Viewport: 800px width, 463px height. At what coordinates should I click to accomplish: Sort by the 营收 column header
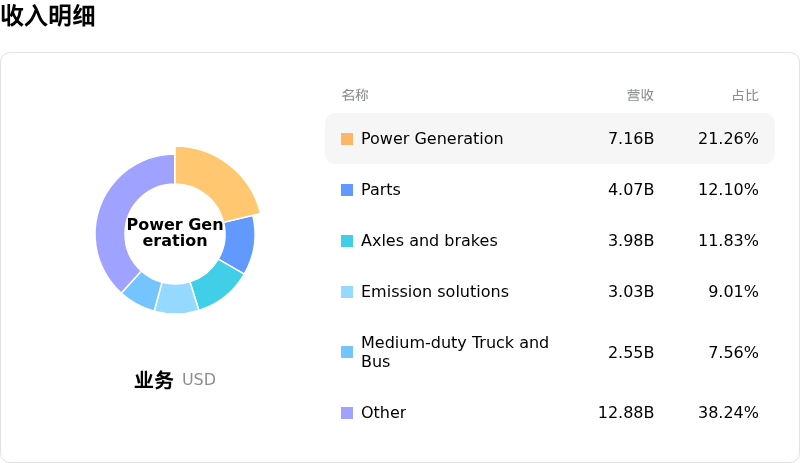(x=640, y=95)
